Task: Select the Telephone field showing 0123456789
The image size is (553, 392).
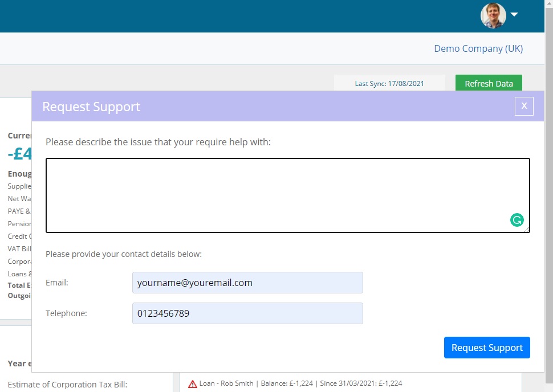Action: coord(247,313)
